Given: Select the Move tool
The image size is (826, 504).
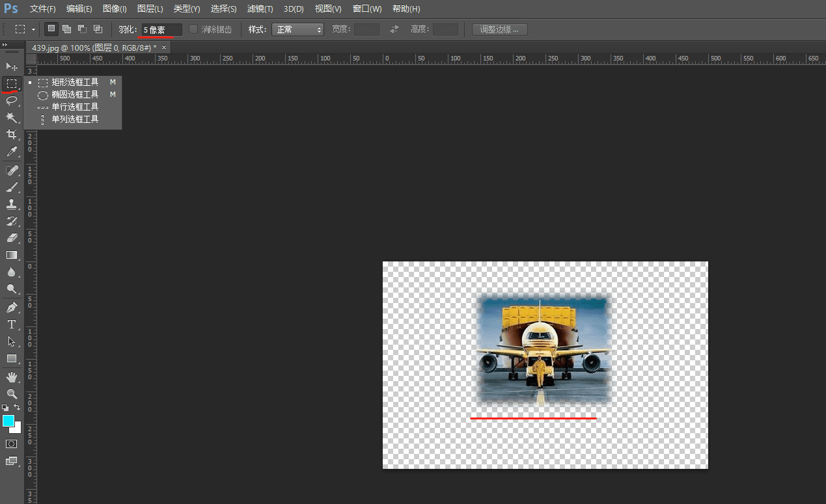Looking at the screenshot, I should tap(12, 66).
